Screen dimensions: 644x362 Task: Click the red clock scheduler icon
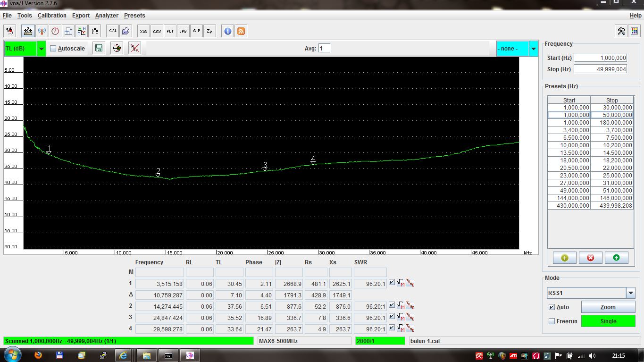55,31
